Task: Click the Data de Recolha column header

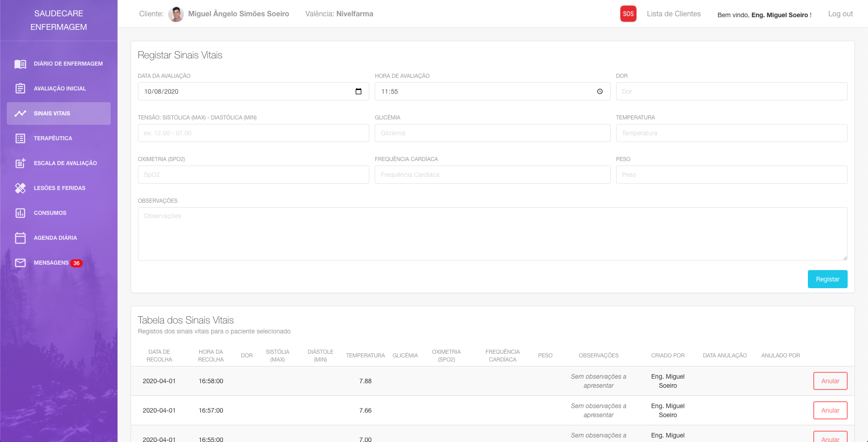Action: click(159, 356)
